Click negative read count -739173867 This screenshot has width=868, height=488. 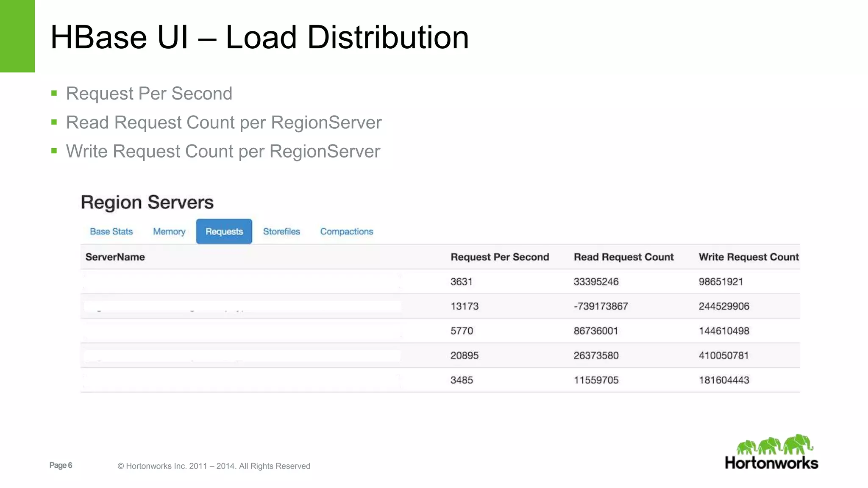point(601,306)
